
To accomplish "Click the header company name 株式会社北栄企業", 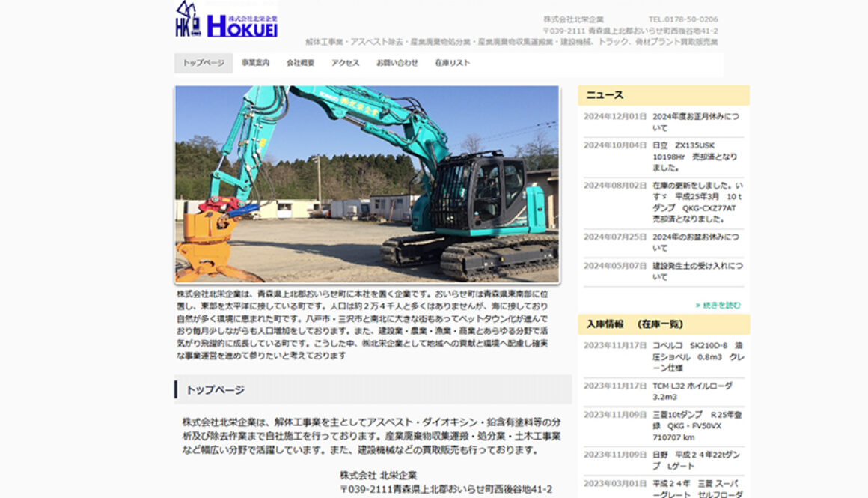I will pyautogui.click(x=573, y=19).
